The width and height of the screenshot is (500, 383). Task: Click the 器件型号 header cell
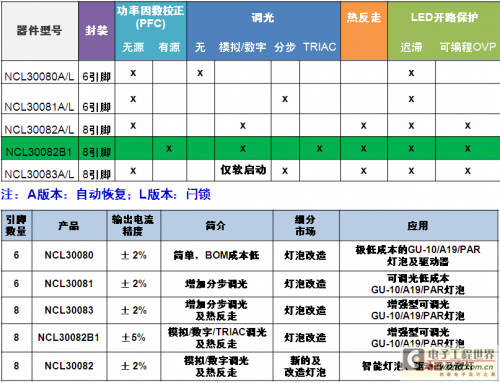[x=39, y=31]
